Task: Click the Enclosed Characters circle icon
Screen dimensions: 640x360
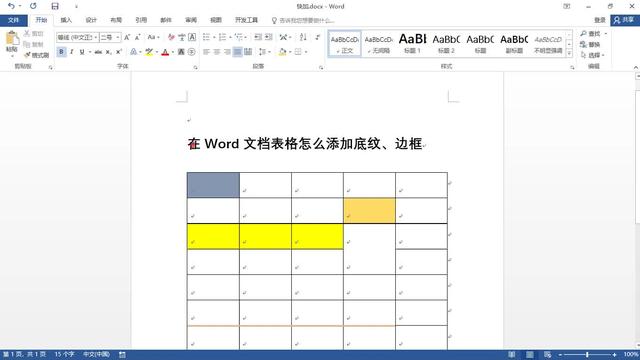Action: pos(191,52)
